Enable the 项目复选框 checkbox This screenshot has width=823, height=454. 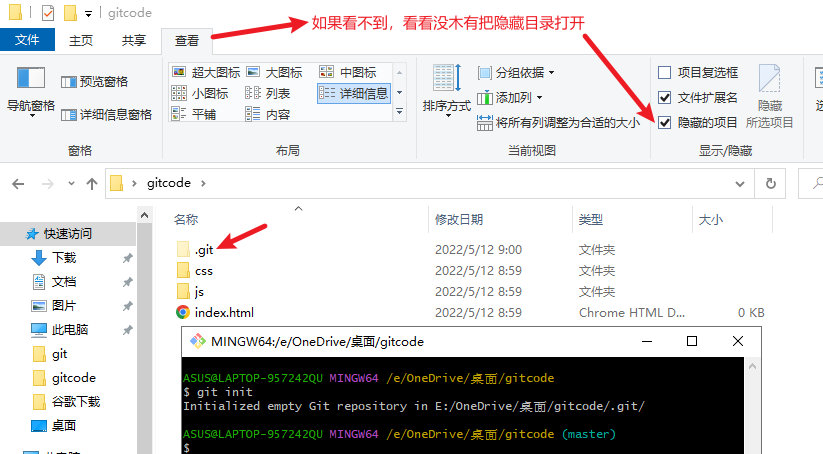[x=664, y=72]
